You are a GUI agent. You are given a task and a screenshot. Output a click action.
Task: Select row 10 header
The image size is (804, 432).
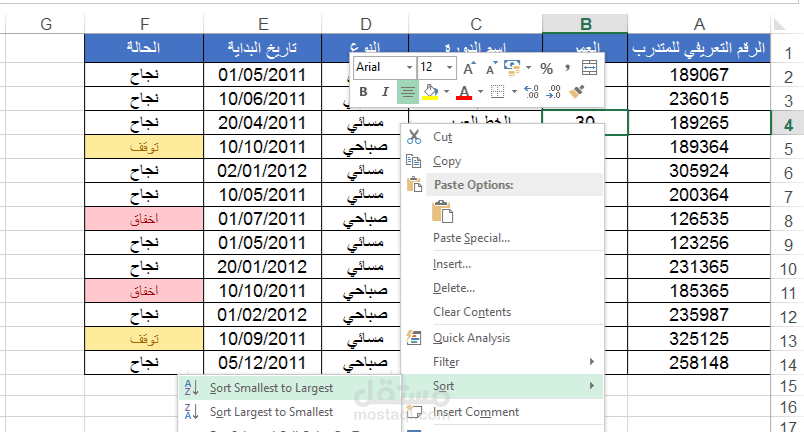[788, 269]
